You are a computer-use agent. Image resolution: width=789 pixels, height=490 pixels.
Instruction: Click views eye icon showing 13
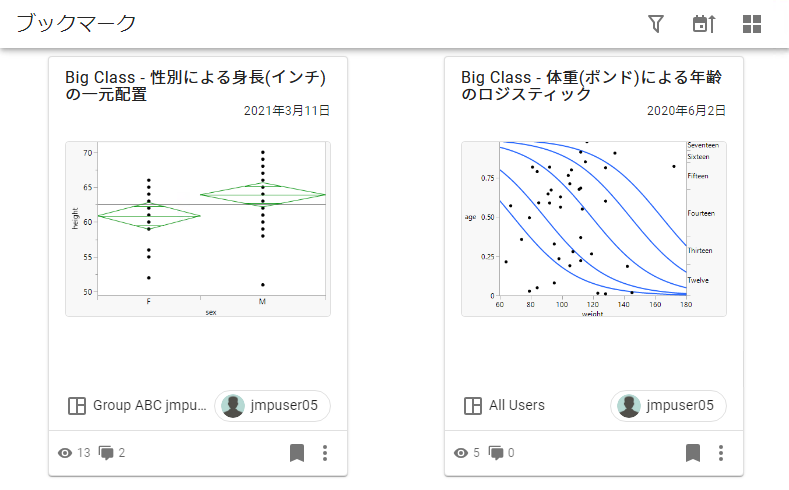[66, 453]
